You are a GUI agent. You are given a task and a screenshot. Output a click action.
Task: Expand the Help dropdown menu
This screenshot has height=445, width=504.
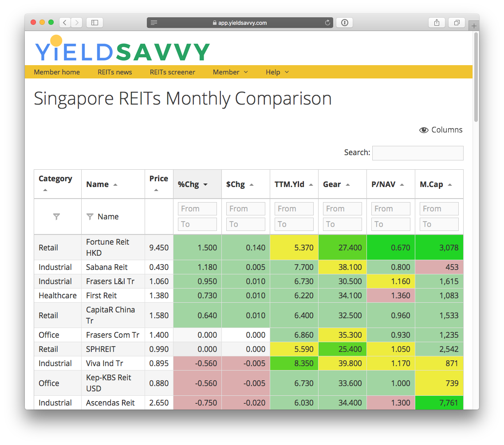tap(277, 72)
